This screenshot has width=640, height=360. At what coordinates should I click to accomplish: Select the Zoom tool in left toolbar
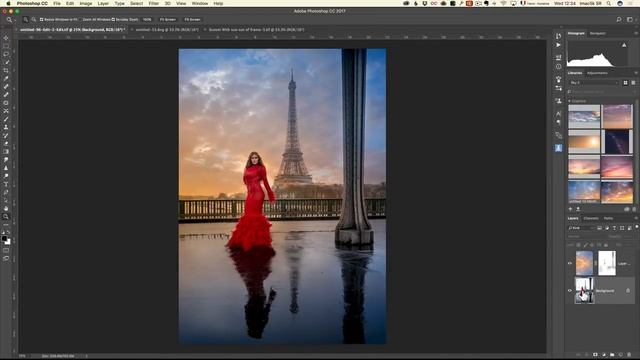pyautogui.click(x=6, y=217)
